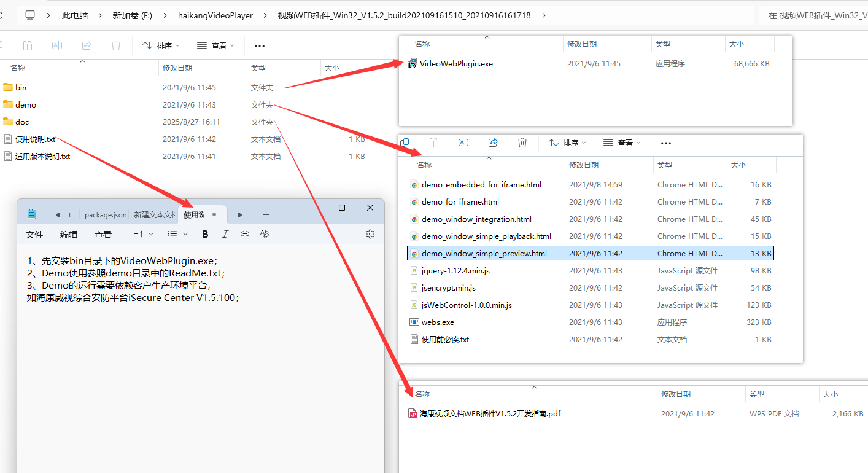Open the 查看 dropdown in the demo folder panel

(x=622, y=143)
